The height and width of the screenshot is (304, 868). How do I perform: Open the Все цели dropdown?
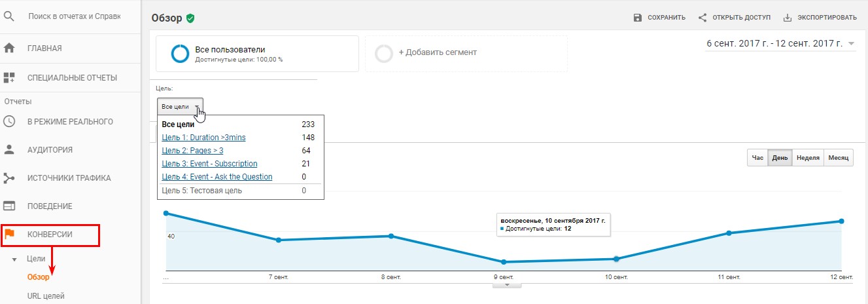pos(180,106)
